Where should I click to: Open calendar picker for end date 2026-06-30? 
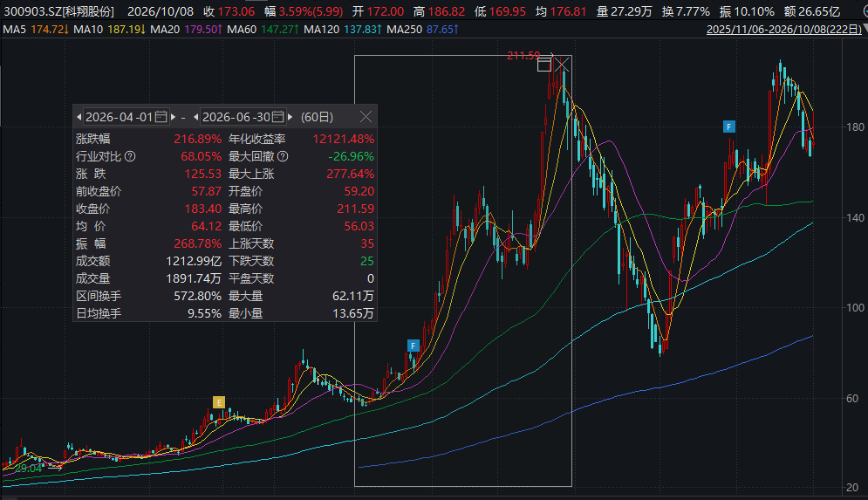(x=278, y=117)
